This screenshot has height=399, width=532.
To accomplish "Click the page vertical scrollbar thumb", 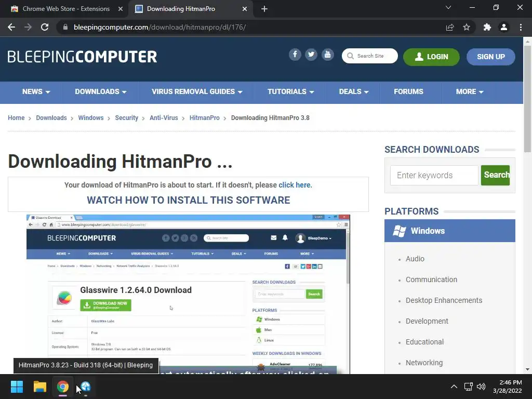I will click(527, 98).
